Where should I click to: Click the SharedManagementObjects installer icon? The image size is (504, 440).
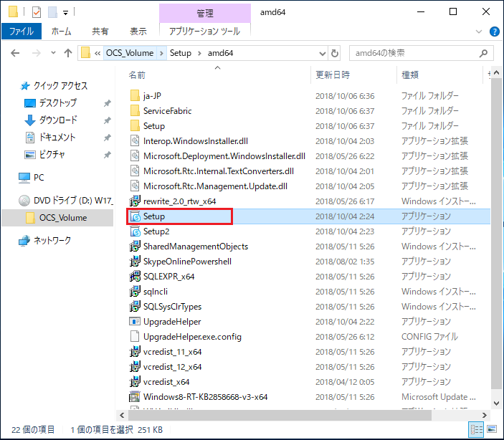point(135,247)
